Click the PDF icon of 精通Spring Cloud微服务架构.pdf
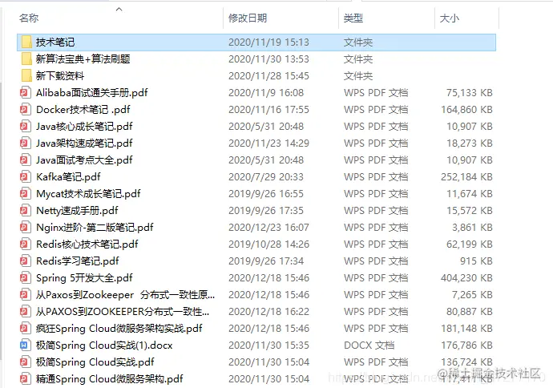Viewport: 553px width, 392px height. [x=25, y=379]
